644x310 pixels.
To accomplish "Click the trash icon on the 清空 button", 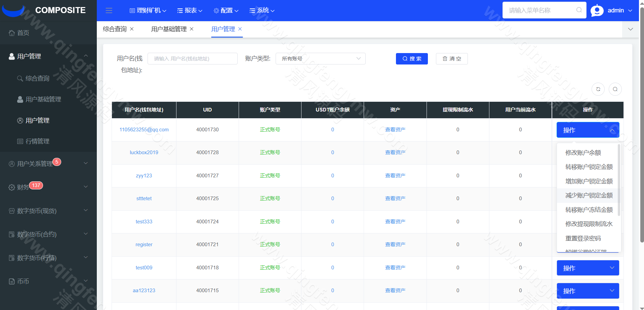I will tap(445, 59).
